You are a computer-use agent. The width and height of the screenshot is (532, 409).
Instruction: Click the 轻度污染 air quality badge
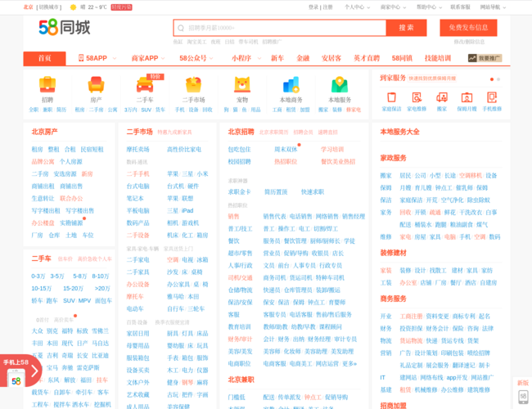point(121,7)
